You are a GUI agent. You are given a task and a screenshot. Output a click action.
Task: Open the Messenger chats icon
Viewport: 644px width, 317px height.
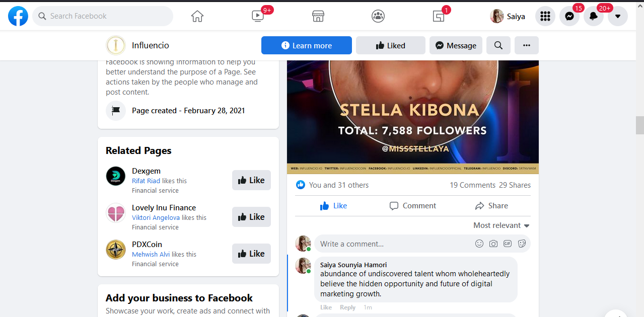[x=569, y=16]
